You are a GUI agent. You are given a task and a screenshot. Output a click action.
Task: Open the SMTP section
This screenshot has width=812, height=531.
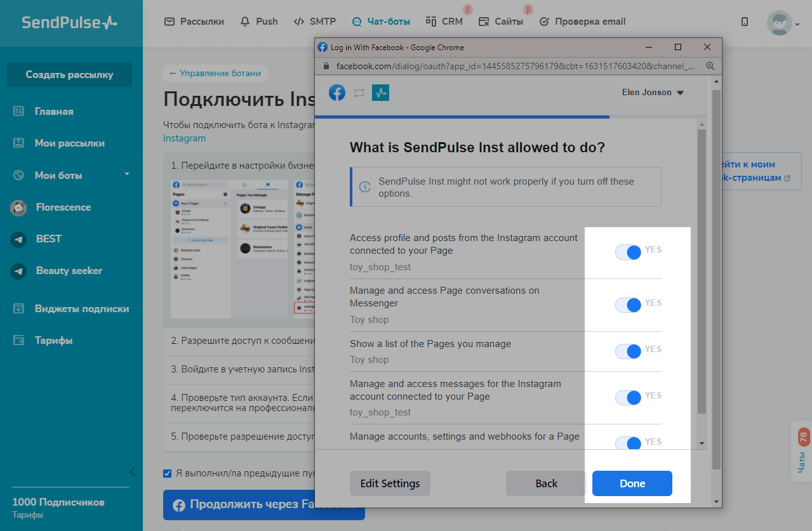315,22
